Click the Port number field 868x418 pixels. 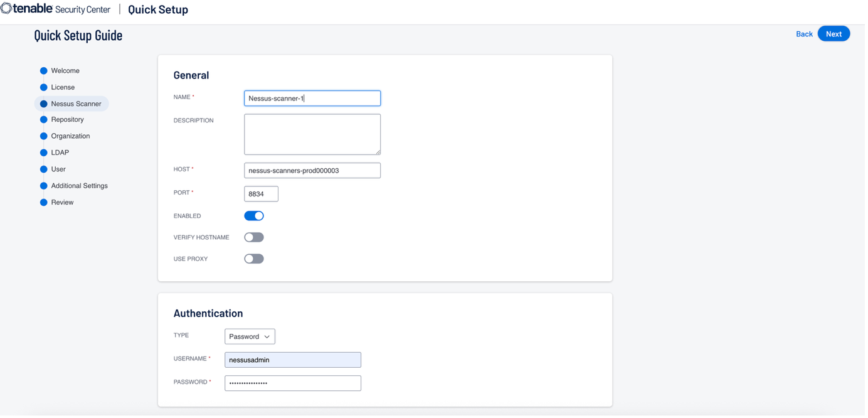tap(261, 194)
